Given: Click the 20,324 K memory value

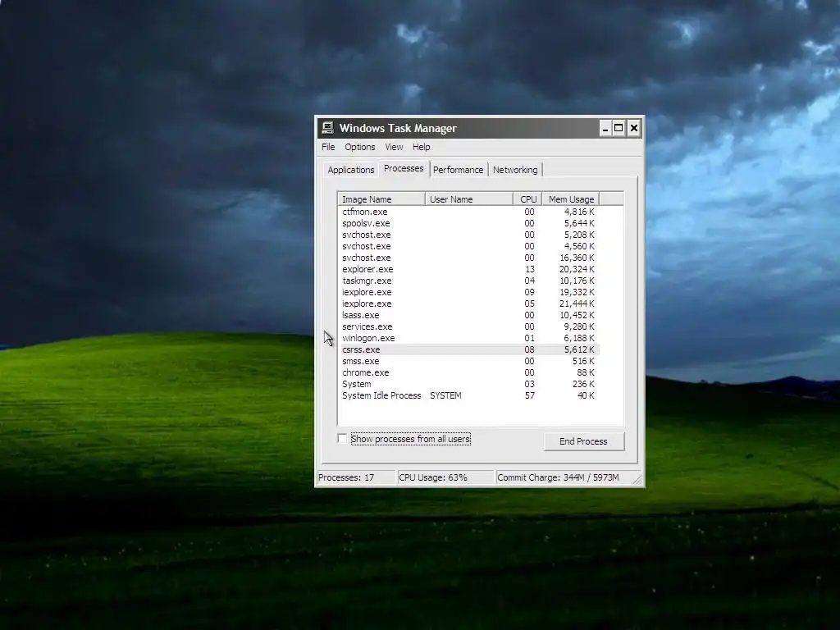Looking at the screenshot, I should [577, 269].
